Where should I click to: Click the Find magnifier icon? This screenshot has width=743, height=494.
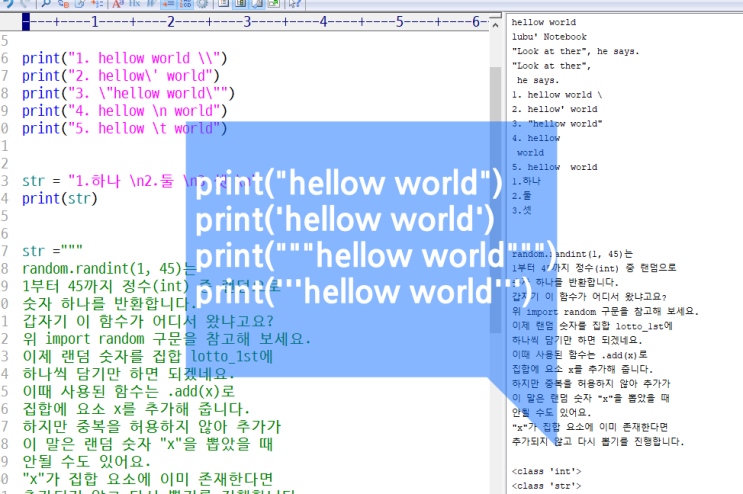point(45,4)
